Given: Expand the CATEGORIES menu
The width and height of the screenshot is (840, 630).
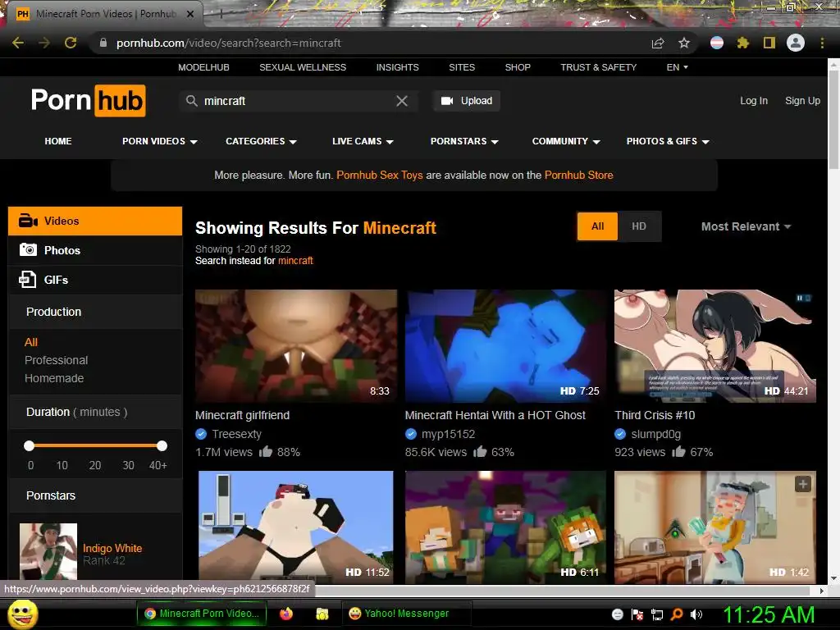Looking at the screenshot, I should (x=261, y=141).
